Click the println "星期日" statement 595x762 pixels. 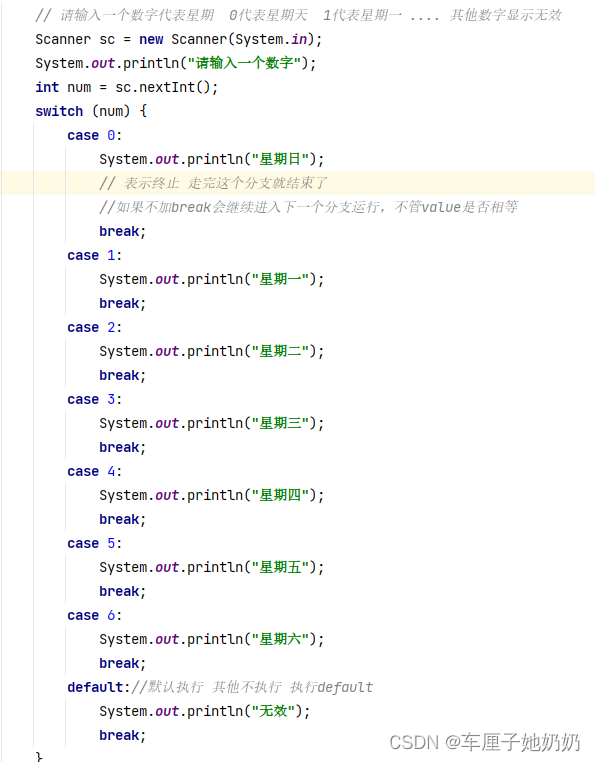click(x=211, y=159)
